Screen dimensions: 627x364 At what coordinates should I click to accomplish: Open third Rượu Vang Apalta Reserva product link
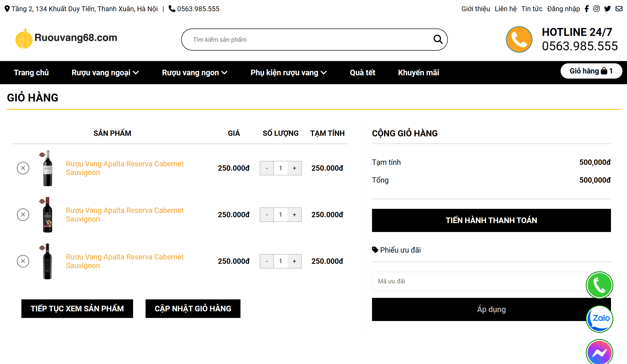click(x=125, y=261)
